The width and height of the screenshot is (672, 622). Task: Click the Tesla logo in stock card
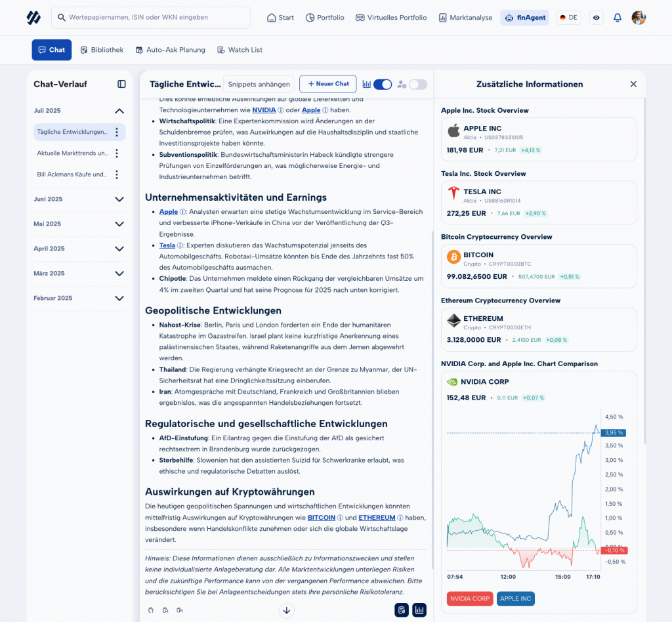454,194
